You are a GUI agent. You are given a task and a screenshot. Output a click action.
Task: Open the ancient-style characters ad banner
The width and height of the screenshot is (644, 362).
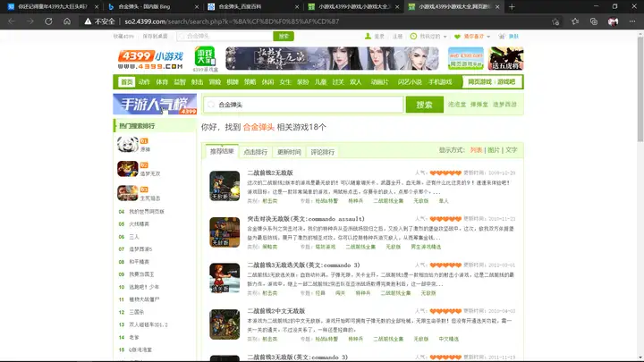point(332,58)
